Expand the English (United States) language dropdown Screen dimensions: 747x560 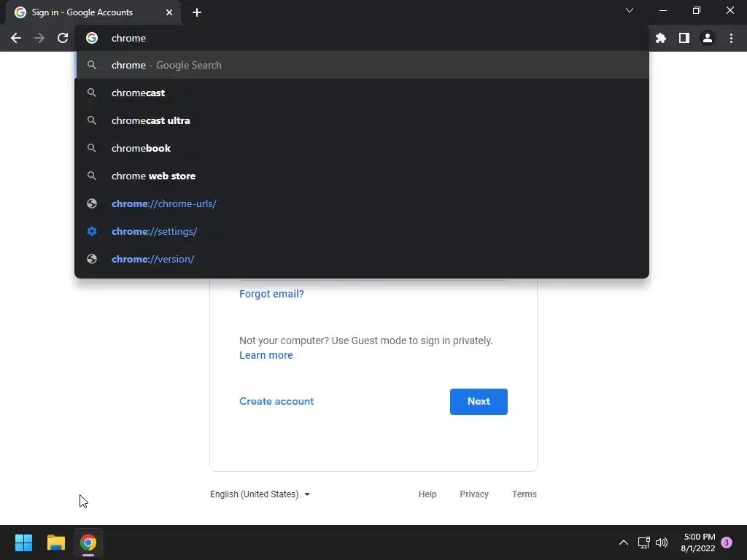(x=260, y=494)
